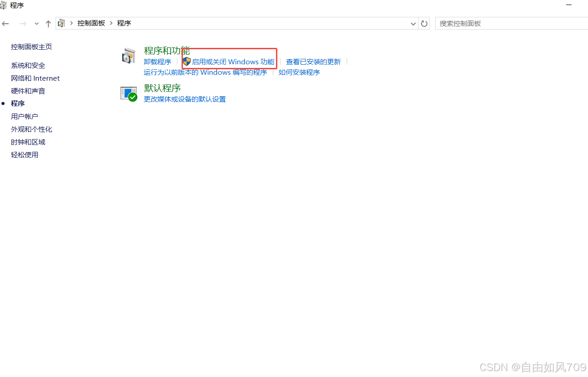Open 控制面板主页 in sidebar
The height and width of the screenshot is (377, 588).
(31, 46)
